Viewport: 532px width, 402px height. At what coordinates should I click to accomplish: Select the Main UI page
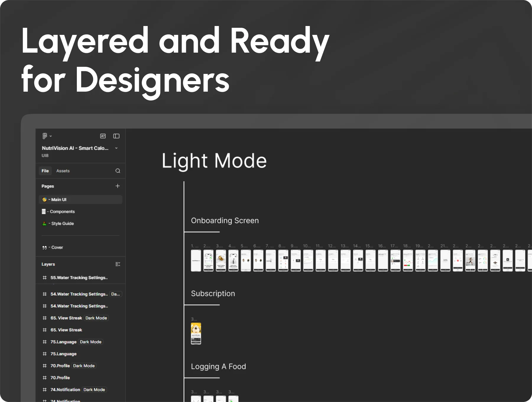click(x=80, y=200)
